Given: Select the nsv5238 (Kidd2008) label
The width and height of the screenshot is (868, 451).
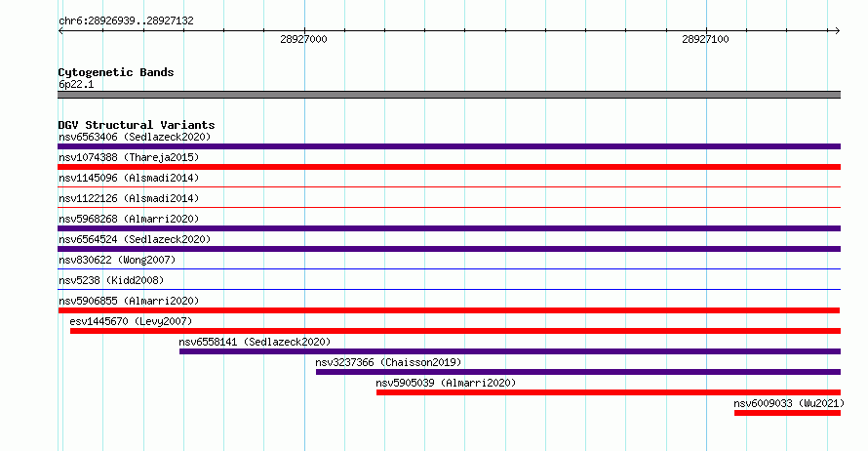Looking at the screenshot, I should [111, 280].
